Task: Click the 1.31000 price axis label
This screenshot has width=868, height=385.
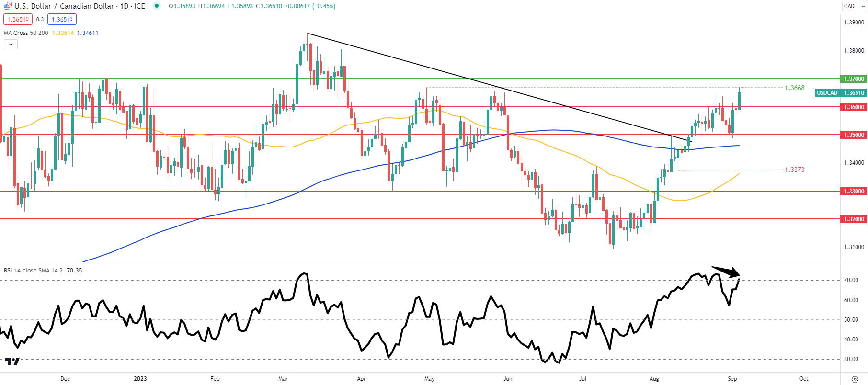Action: tap(854, 247)
